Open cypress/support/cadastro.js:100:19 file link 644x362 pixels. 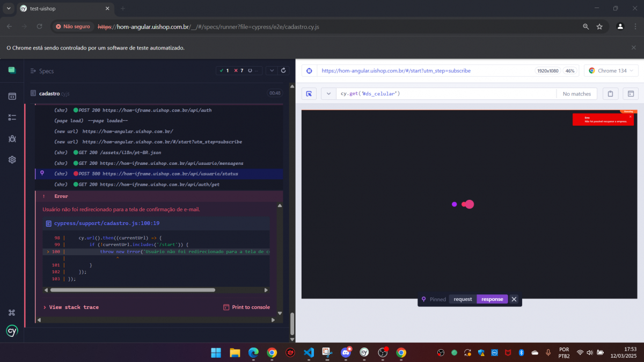click(107, 223)
